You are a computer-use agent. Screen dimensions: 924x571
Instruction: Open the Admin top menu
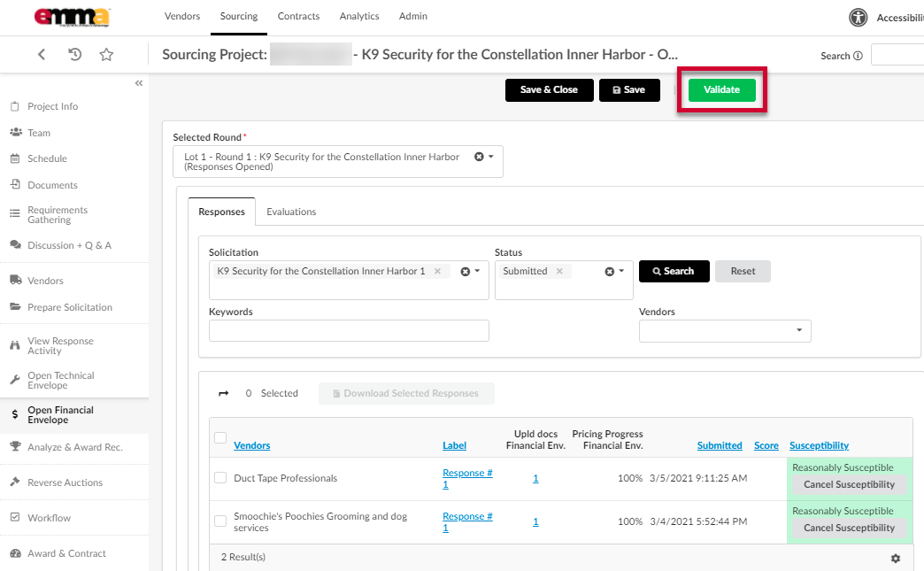(x=413, y=16)
